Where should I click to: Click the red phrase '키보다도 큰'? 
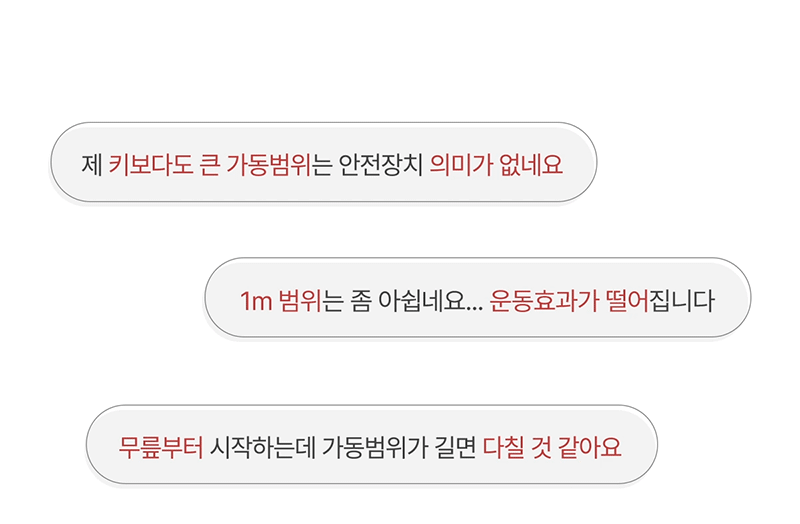[164, 165]
